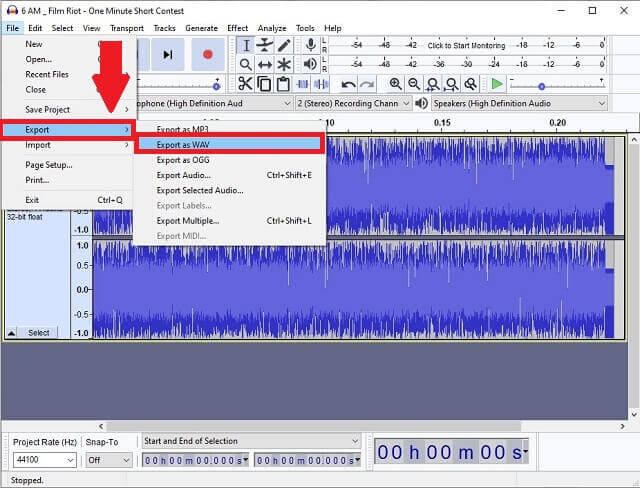Open the Analyze menu
Image resolution: width=640 pixels, height=488 pixels.
pyautogui.click(x=272, y=28)
